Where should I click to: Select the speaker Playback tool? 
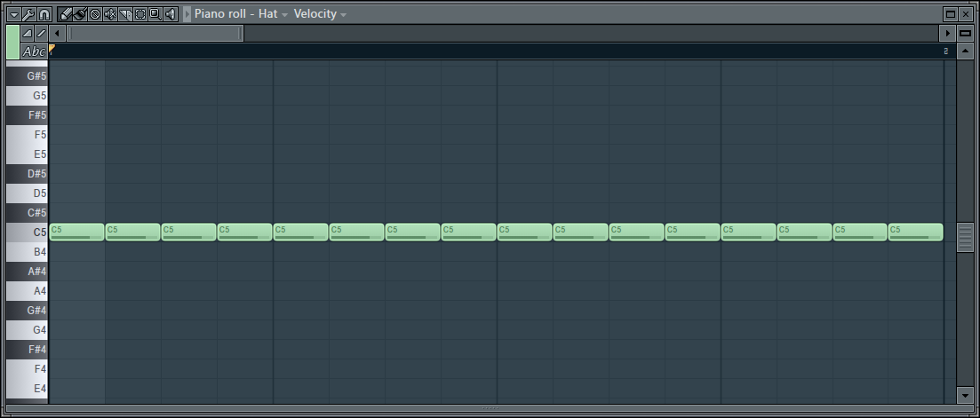(170, 14)
